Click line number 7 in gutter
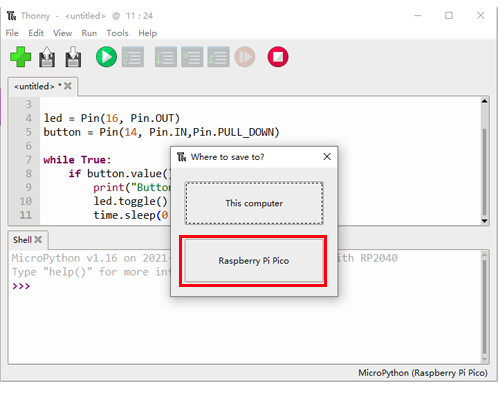This screenshot has height=400, width=500. (x=29, y=160)
